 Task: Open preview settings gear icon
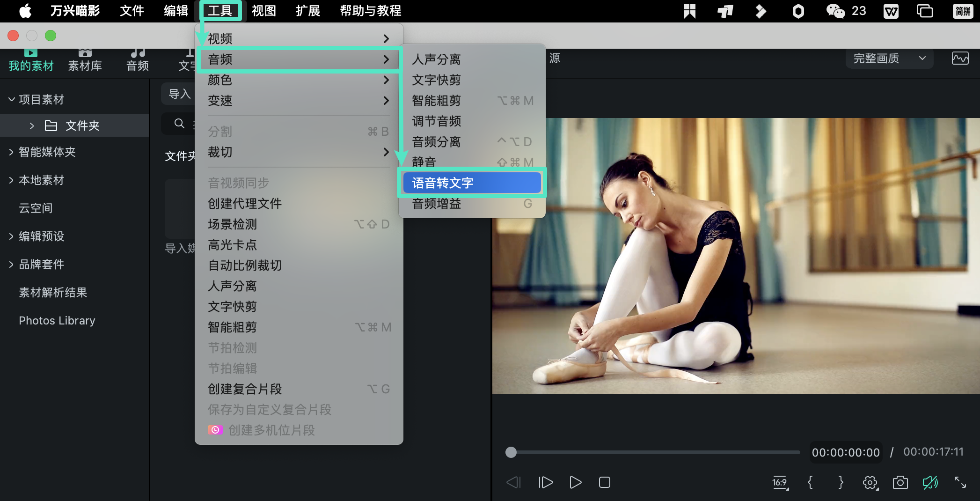870,483
